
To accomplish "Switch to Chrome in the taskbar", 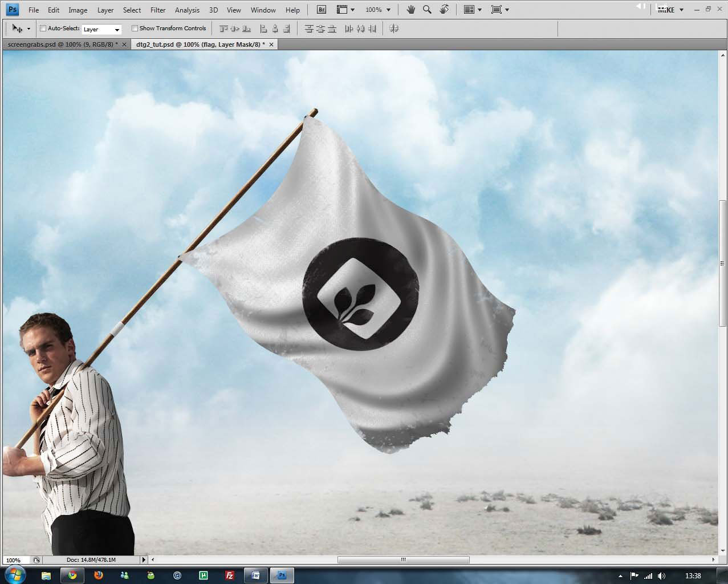I will (72, 575).
